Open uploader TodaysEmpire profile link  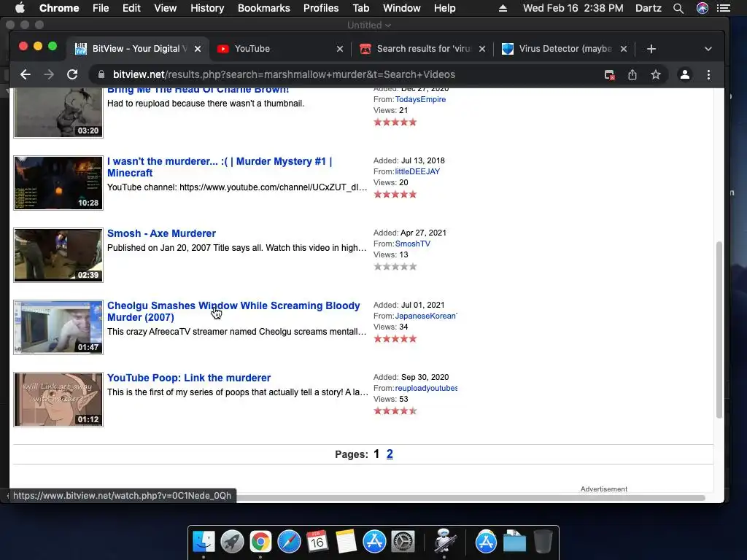[x=420, y=99]
